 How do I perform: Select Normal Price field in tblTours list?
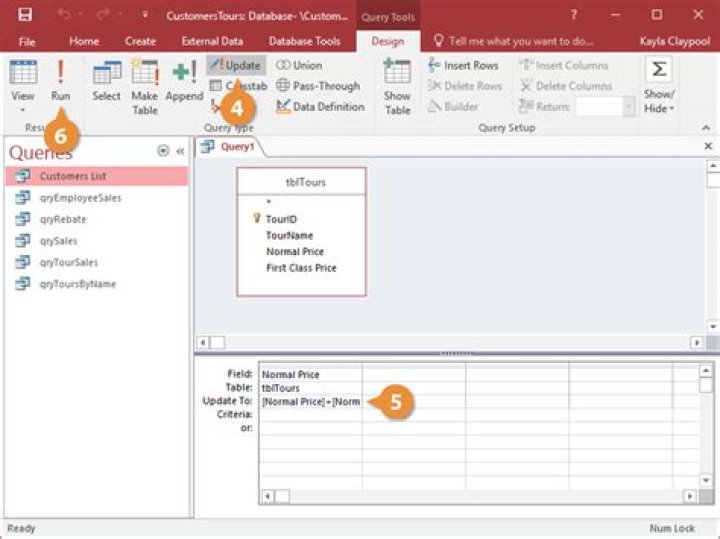pos(295,252)
